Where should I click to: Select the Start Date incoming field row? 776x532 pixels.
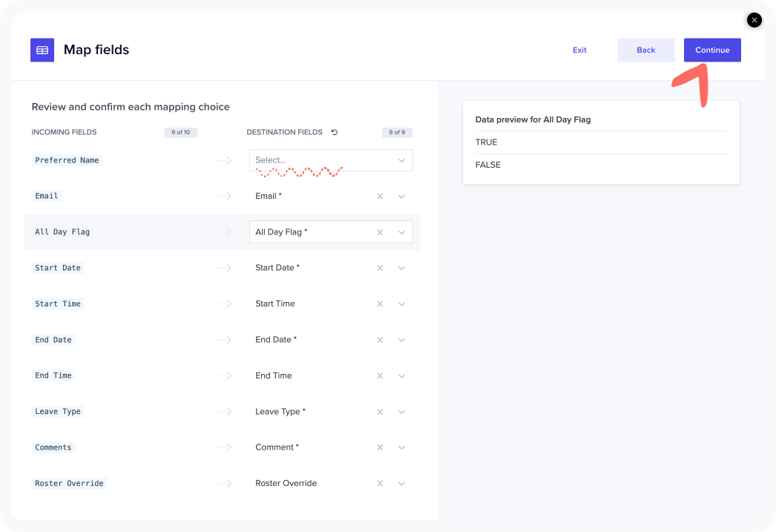tap(58, 268)
